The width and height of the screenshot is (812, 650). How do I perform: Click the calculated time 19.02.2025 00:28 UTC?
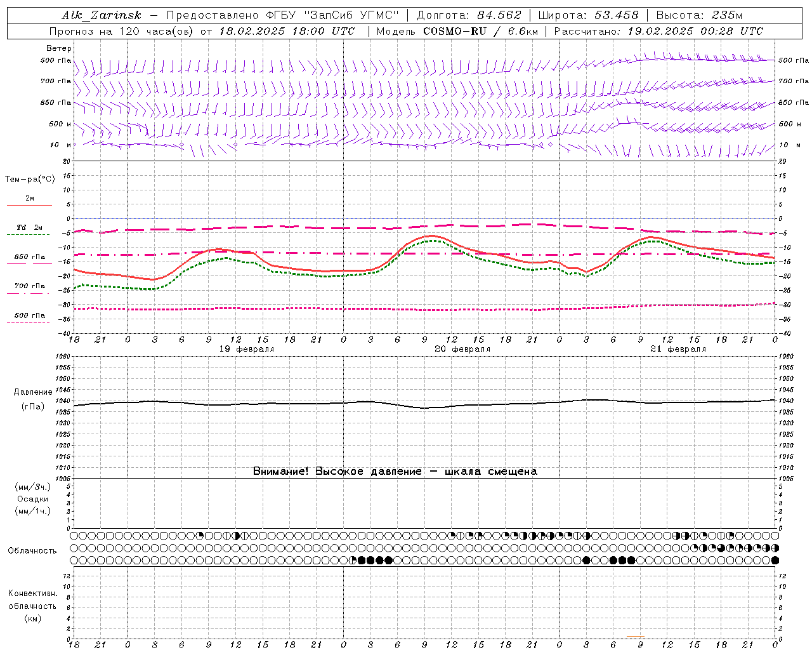click(695, 31)
